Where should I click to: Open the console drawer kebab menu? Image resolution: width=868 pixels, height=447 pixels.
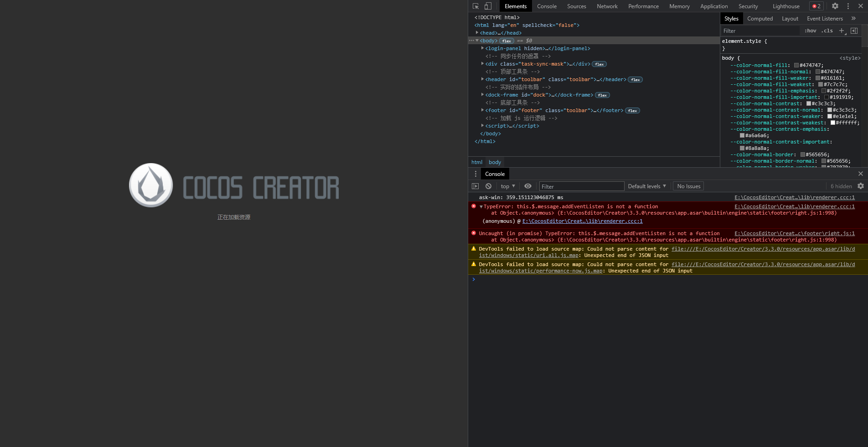point(475,174)
